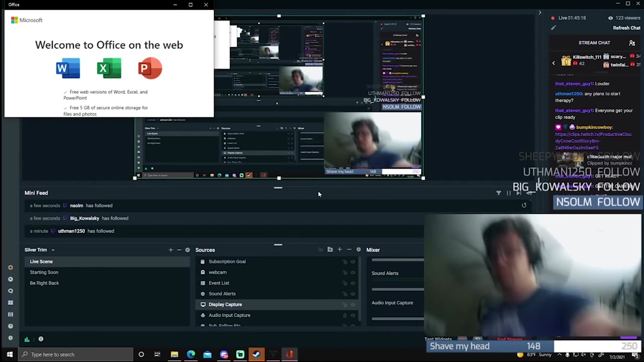Open scene settings gear beside Silver Trim
The image size is (644, 362).
188,250
